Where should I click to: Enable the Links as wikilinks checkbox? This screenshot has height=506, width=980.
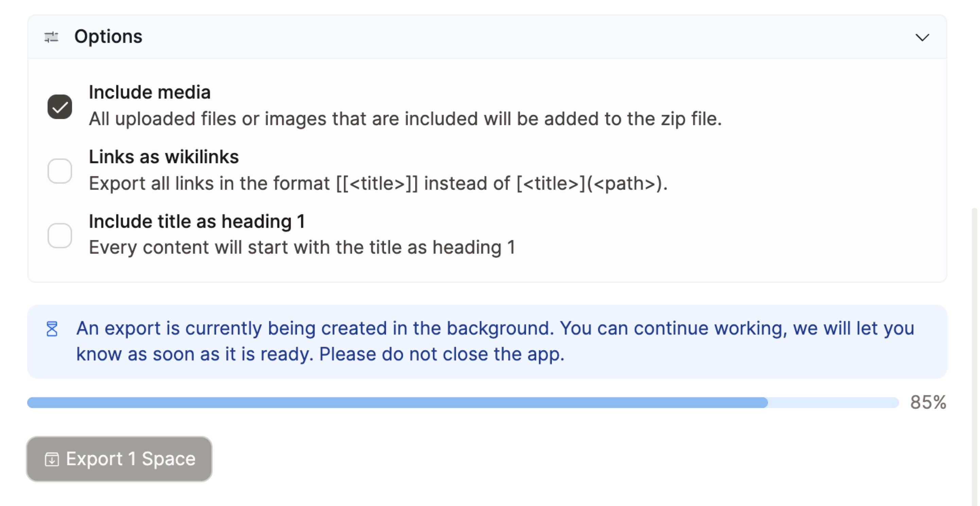coord(60,171)
